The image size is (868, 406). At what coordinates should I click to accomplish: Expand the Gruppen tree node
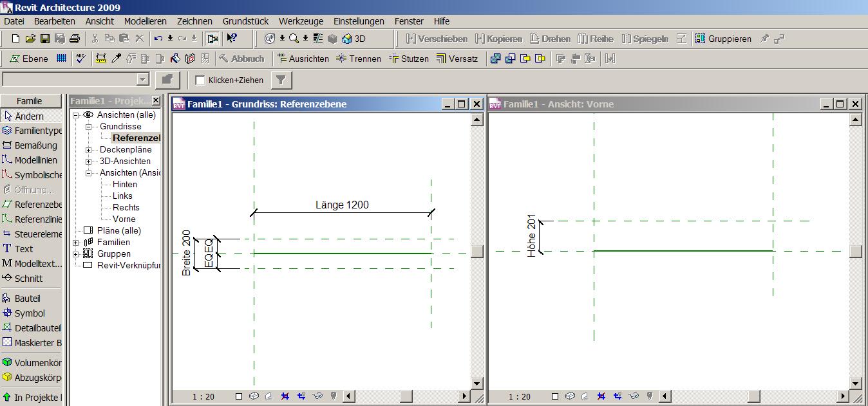pos(75,254)
